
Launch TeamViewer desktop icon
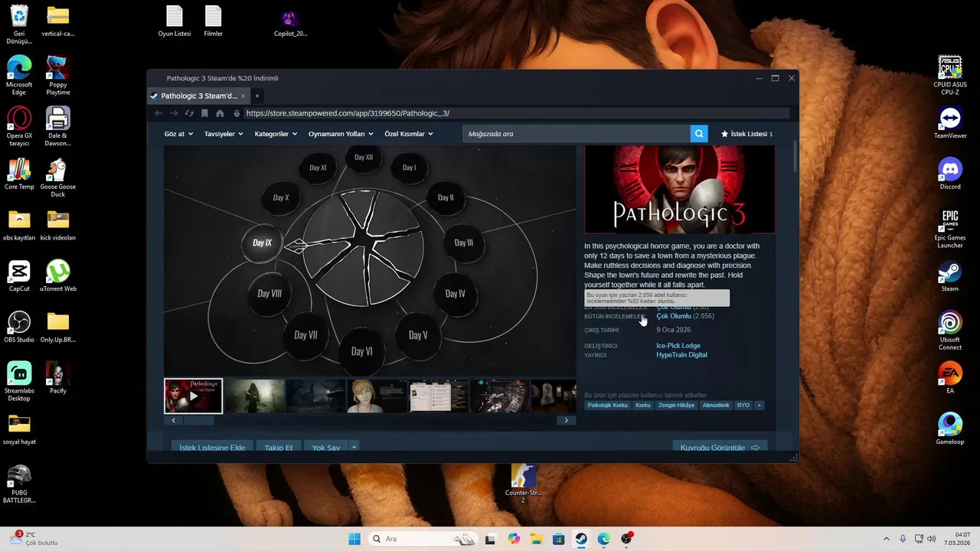click(x=950, y=122)
